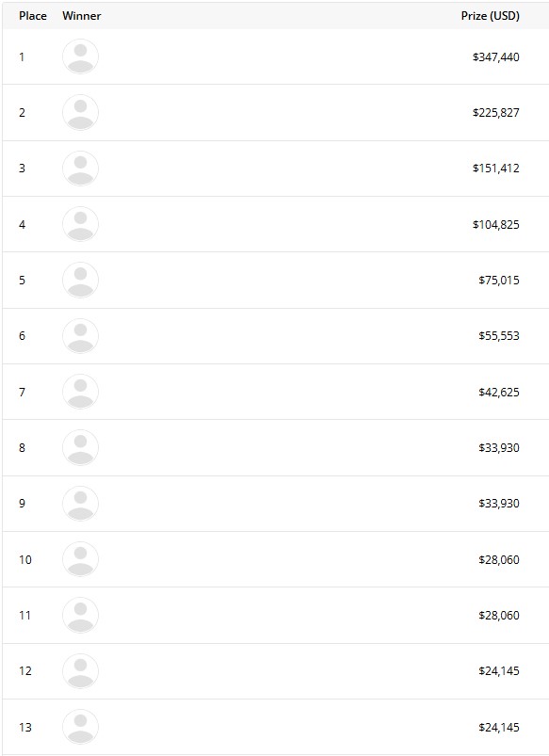Select the avatar for place 7

[81, 392]
